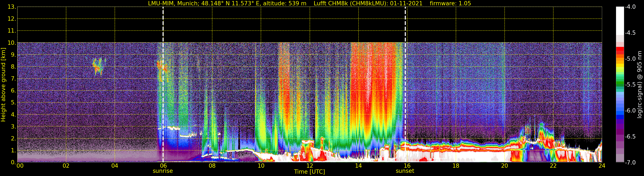Image resolution: width=644 pixels, height=176 pixels.
Task: Click the '2.' height axis tick label
Action: pyautogui.click(x=13, y=138)
